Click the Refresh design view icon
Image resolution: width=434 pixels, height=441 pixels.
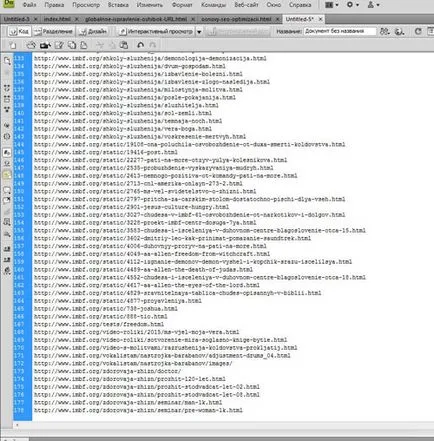pos(418,31)
